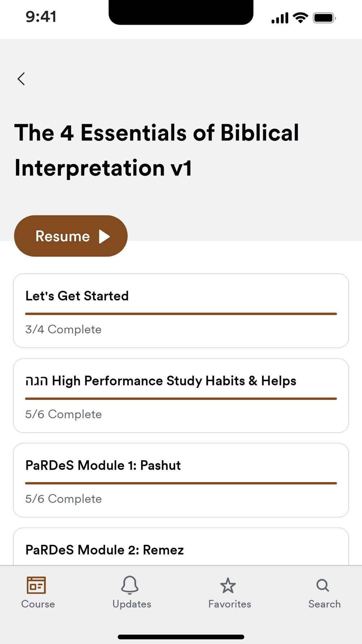The image size is (362, 644).
Task: Tap the cellular signal bars icon
Action: (279, 18)
